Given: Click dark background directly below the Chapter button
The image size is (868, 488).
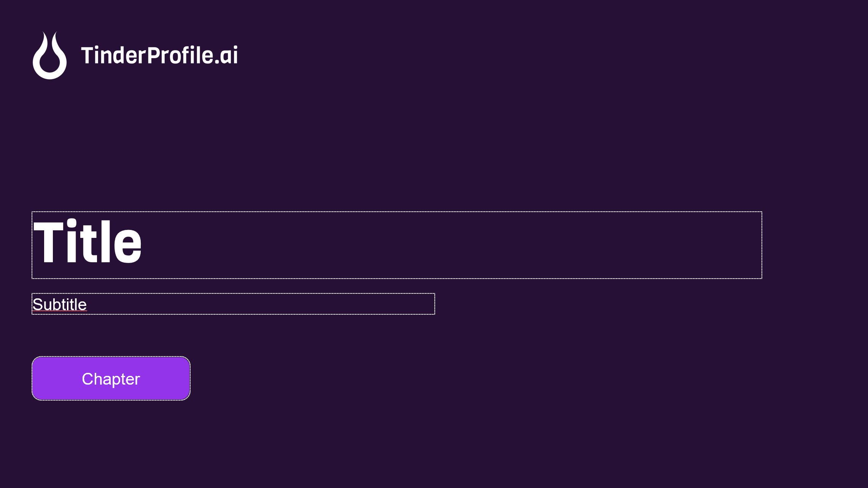Looking at the screenshot, I should click(x=111, y=437).
